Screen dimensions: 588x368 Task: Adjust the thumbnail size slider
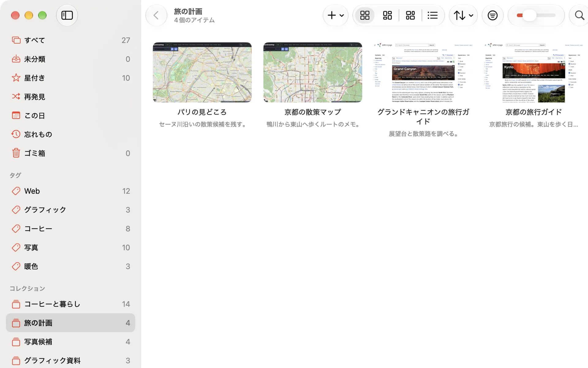[x=536, y=15]
